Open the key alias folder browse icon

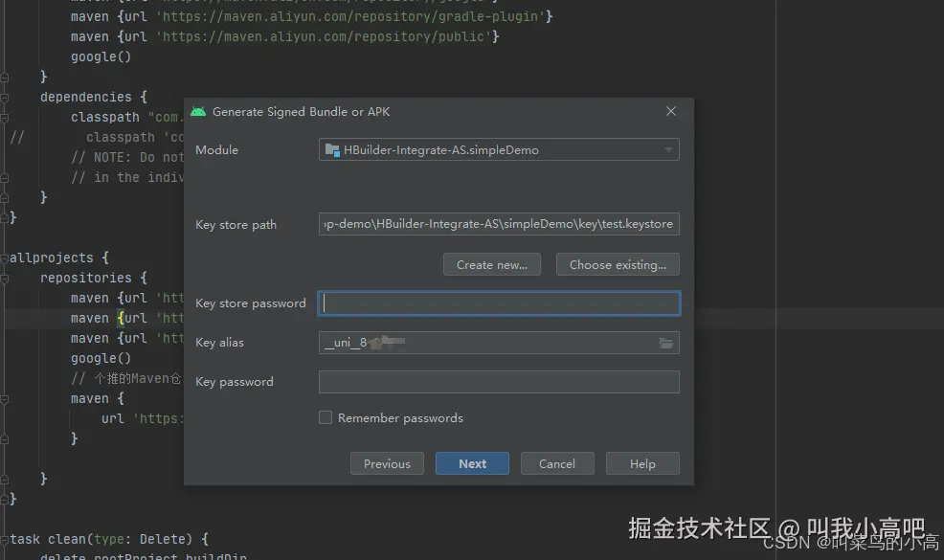(x=665, y=344)
